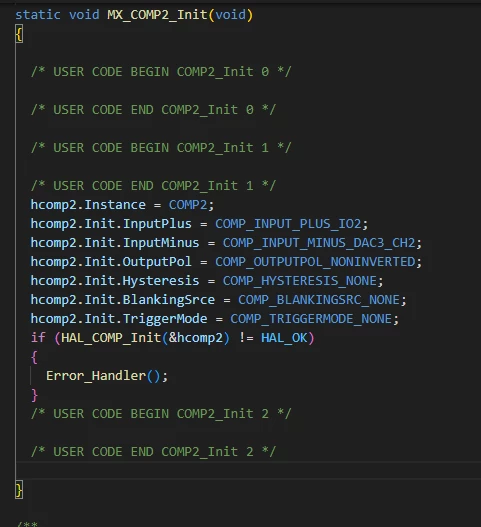This screenshot has width=481, height=527.
Task: Click the HAL_COMP_Init function call
Action: click(x=111, y=337)
